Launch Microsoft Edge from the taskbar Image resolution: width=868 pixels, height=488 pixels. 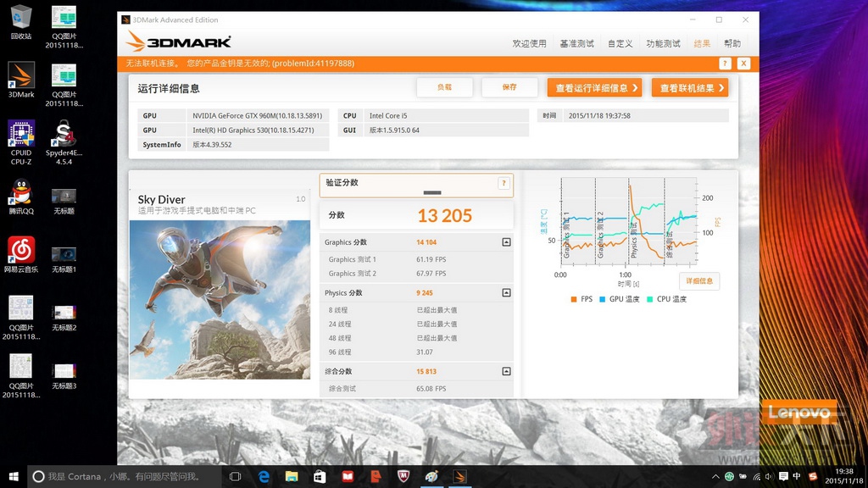tap(264, 476)
